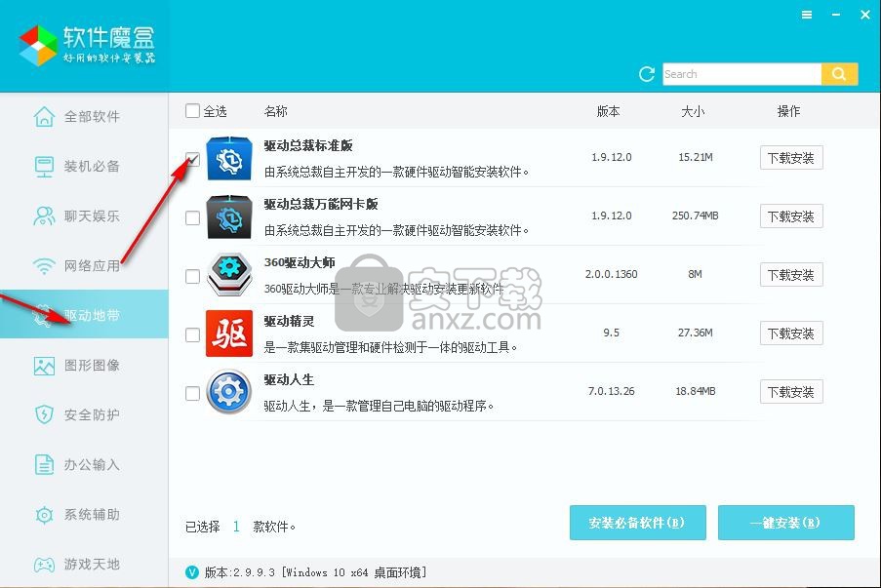Click the 安装必备软件(B) button
Viewport: 881px width, 588px height.
click(x=638, y=523)
